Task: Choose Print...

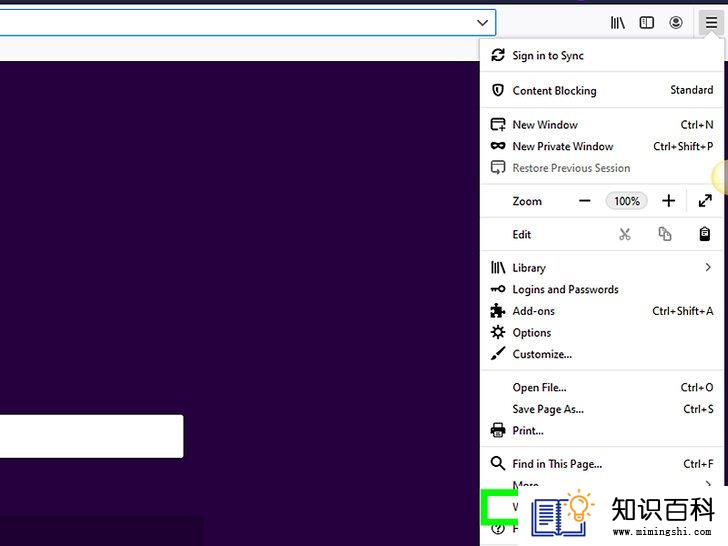Action: (x=602, y=430)
